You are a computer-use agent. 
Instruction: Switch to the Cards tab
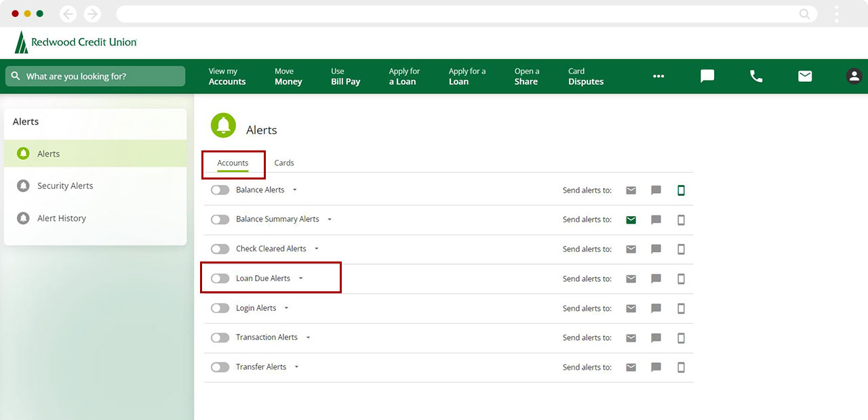pos(284,163)
